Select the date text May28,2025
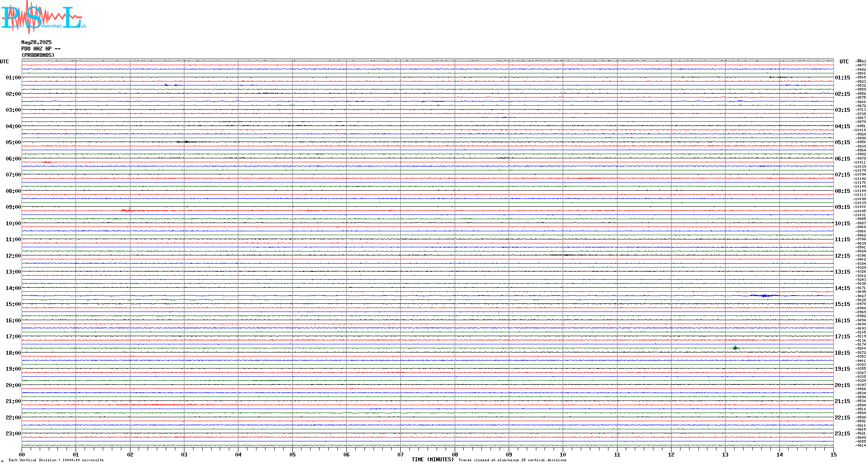Screen dimensions: 868x466 click(36, 42)
